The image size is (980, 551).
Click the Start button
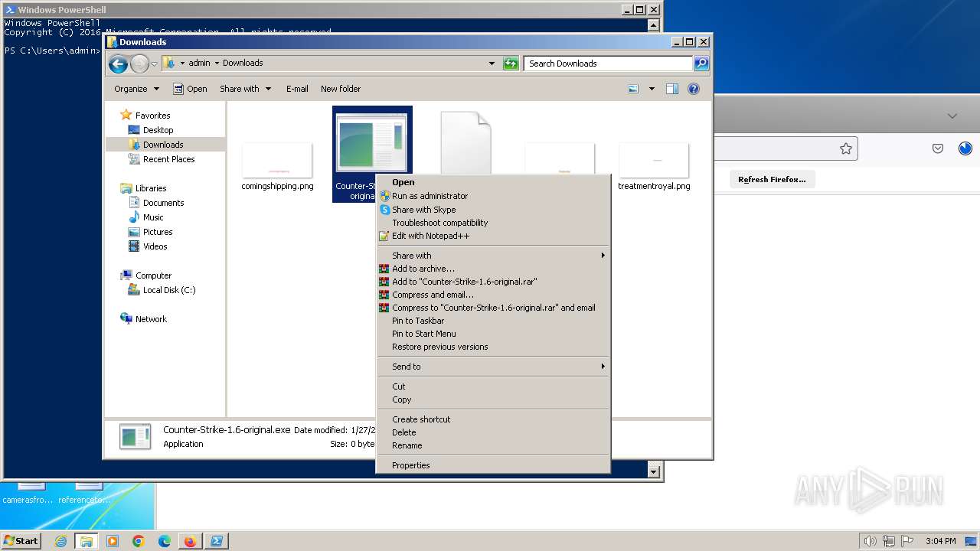21,540
